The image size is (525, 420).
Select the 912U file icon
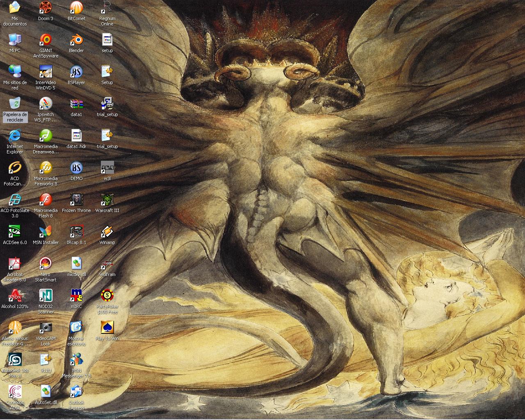(x=46, y=359)
